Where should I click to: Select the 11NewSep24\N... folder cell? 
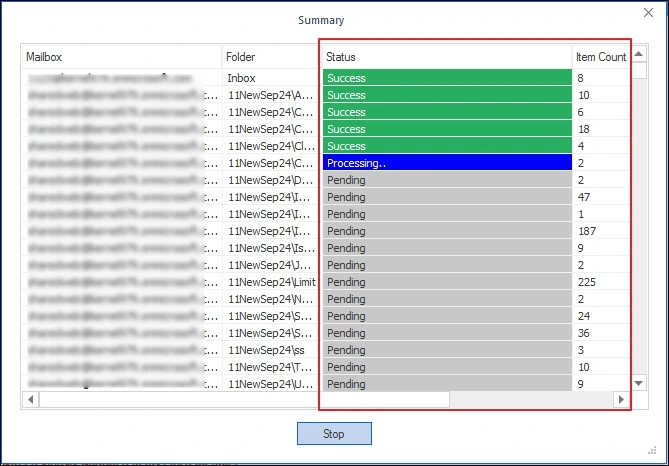(270, 299)
